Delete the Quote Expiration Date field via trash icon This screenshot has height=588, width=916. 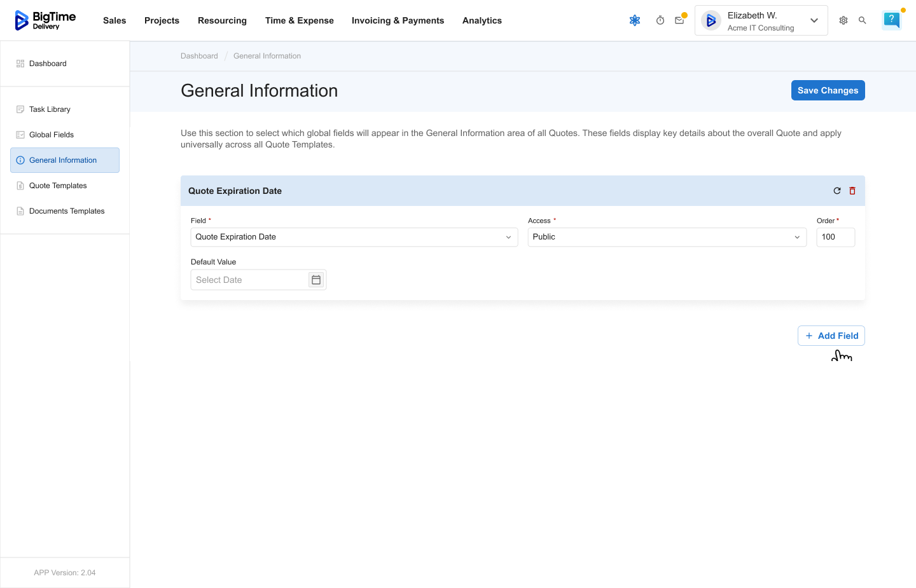(852, 191)
